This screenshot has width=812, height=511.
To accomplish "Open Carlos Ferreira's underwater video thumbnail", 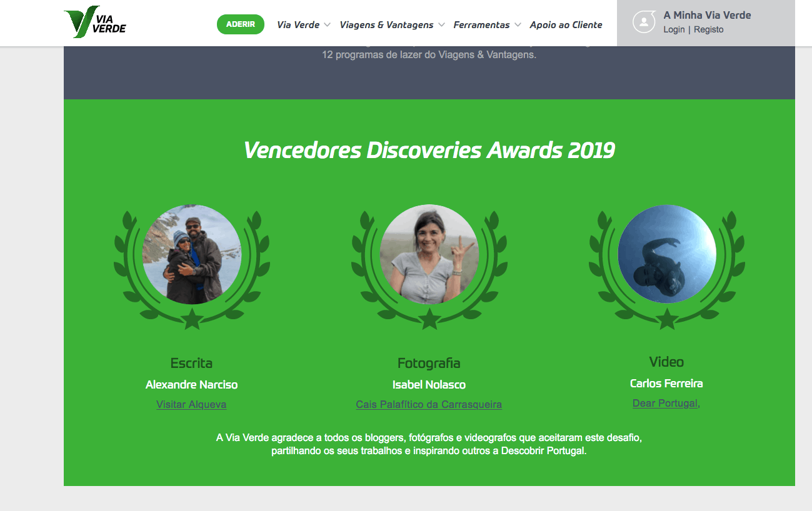I will (x=667, y=254).
